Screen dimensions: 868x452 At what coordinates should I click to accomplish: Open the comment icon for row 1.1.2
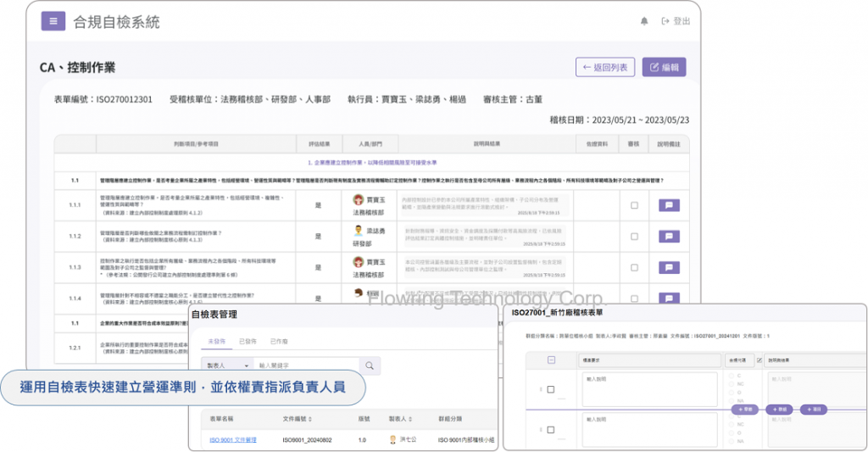click(670, 236)
